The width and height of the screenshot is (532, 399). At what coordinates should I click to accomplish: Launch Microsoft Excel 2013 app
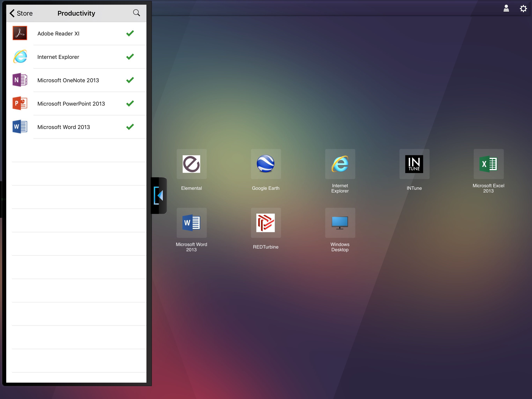coord(488,164)
